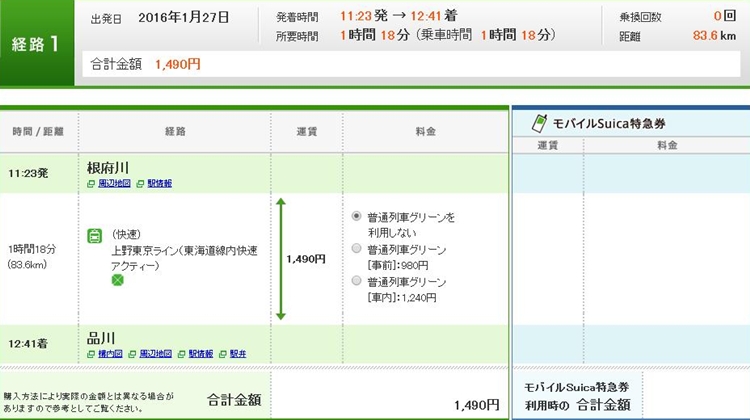Click the Mobile Suica phone icon
This screenshot has height=420, width=750.
coord(539,122)
